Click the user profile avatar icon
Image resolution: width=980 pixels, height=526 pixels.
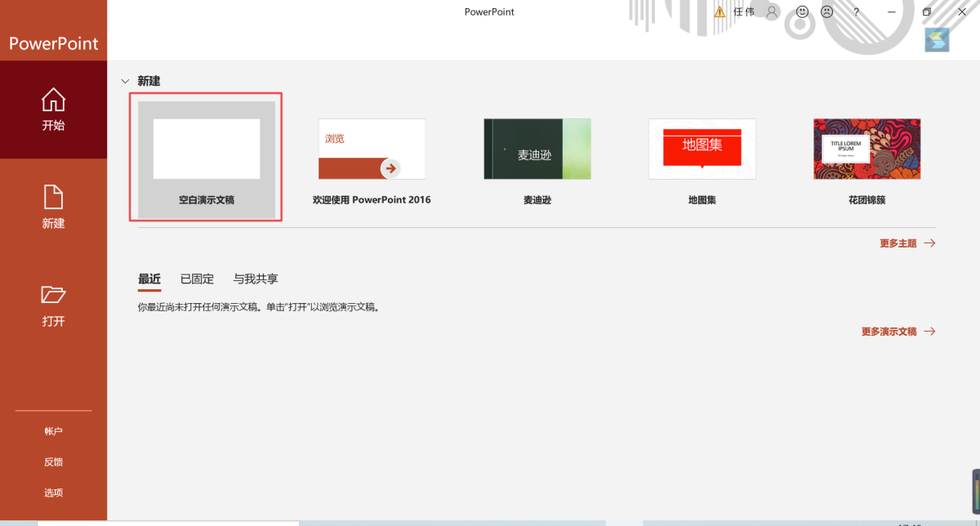(772, 12)
